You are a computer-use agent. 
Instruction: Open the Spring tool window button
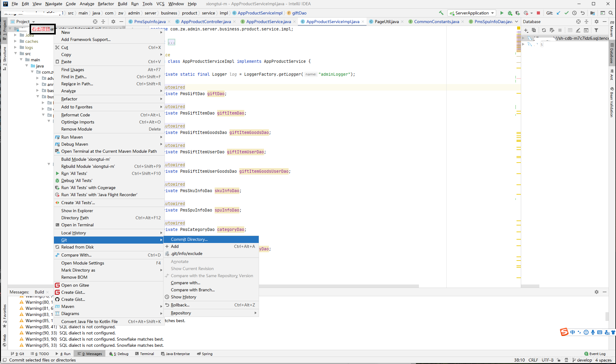205,354
